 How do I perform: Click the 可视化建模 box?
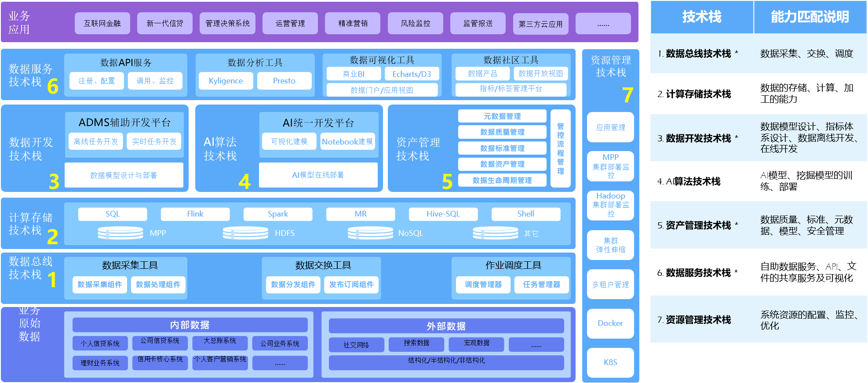pos(289,141)
